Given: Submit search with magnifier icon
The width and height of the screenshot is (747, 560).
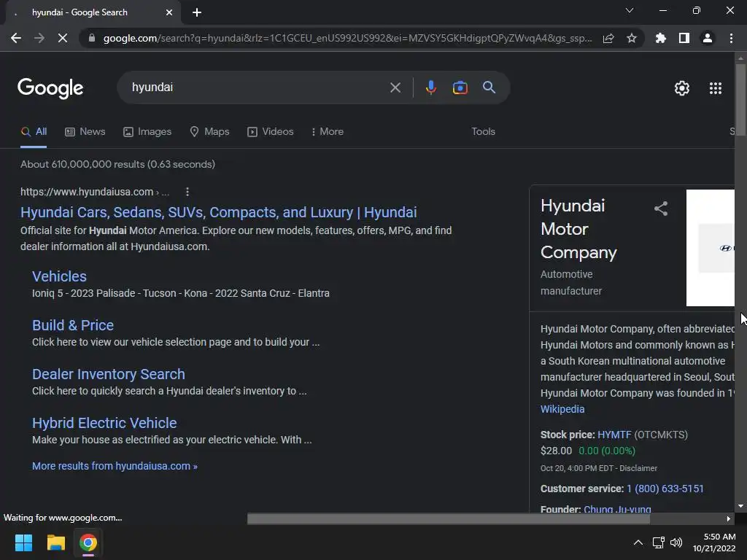Looking at the screenshot, I should click(x=489, y=87).
